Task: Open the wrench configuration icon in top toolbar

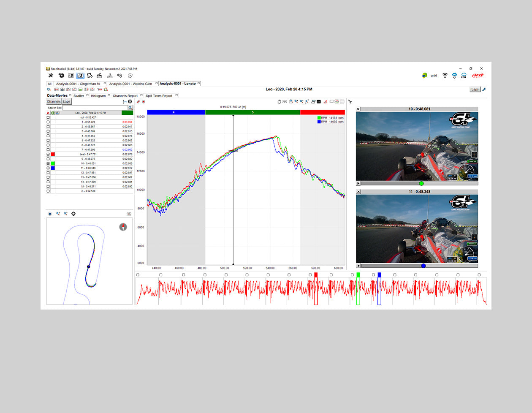Action: coord(51,76)
